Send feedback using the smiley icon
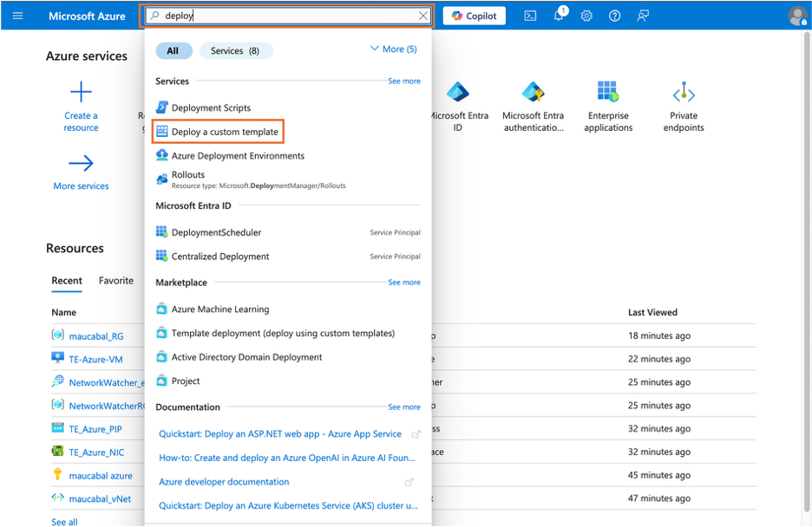The width and height of the screenshot is (812, 527). tap(643, 15)
